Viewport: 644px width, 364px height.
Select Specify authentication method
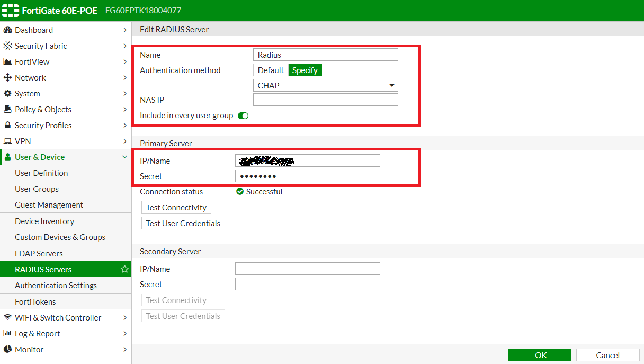click(x=305, y=70)
